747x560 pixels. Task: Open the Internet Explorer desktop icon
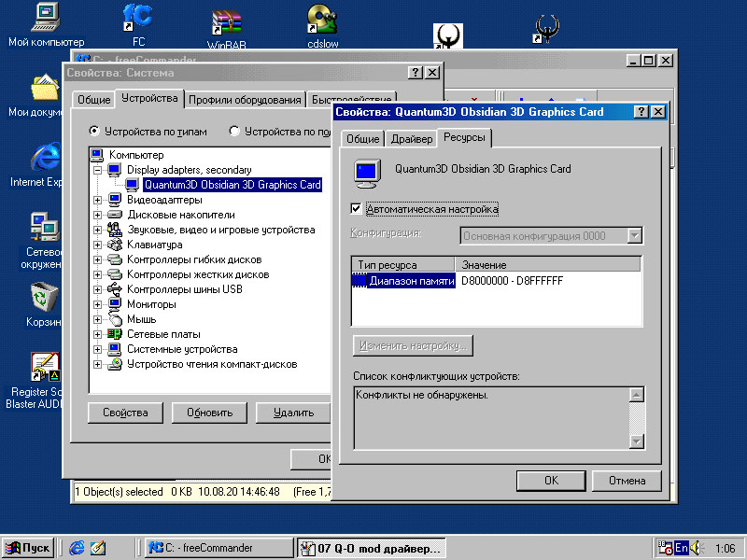coord(46,157)
